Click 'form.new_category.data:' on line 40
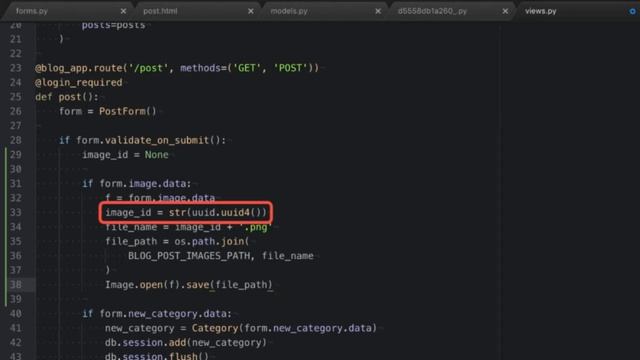 (x=165, y=314)
